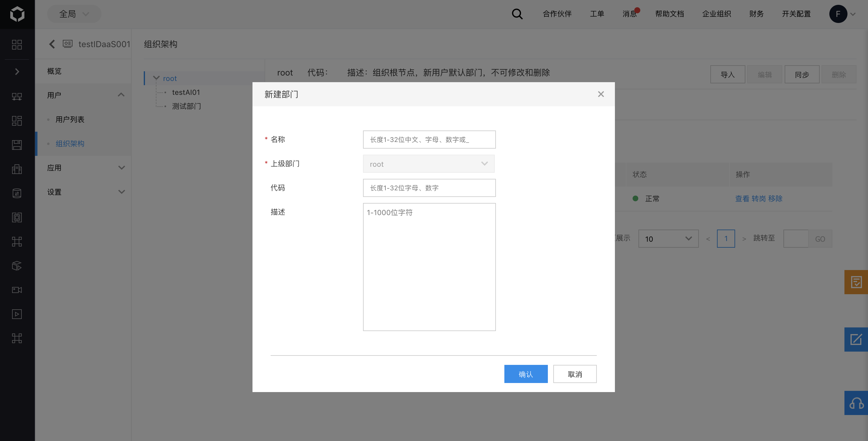The height and width of the screenshot is (441, 868).
Task: Select 测试部门 in tree
Action: click(186, 106)
